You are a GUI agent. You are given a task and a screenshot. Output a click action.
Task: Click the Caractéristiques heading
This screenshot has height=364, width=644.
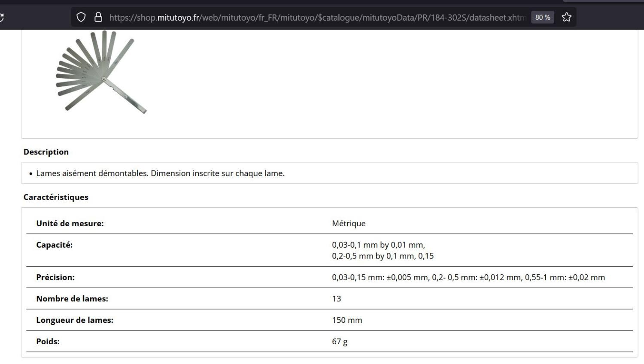(x=56, y=197)
